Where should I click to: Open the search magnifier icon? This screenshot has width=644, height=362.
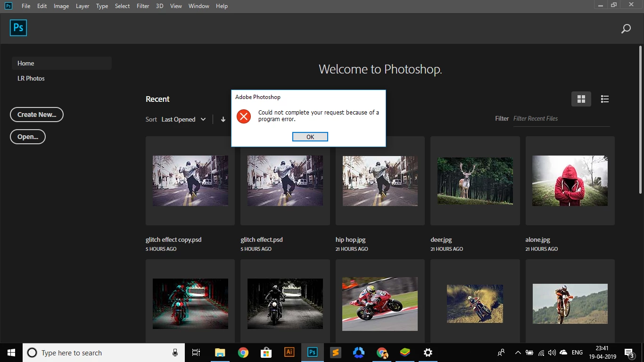[x=626, y=29]
